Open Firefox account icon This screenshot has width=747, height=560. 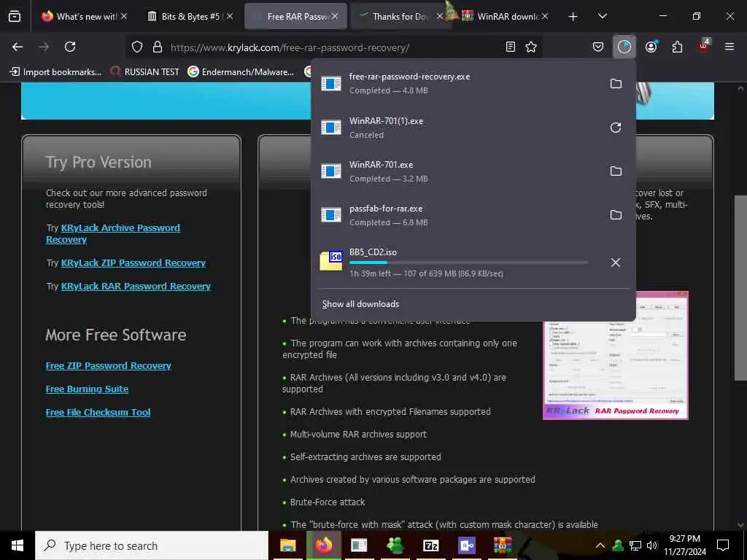651,47
